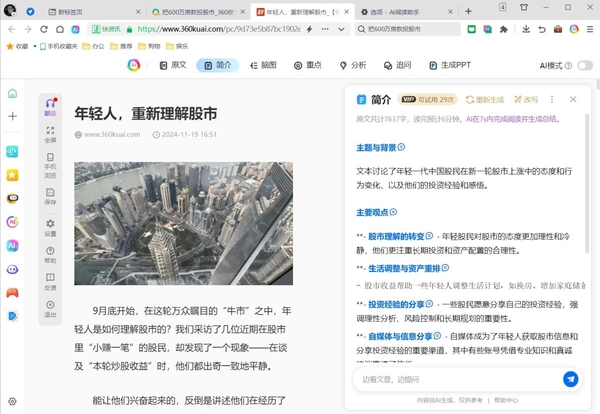Click 生成PPT button
The height and width of the screenshot is (414, 600).
[x=450, y=65]
